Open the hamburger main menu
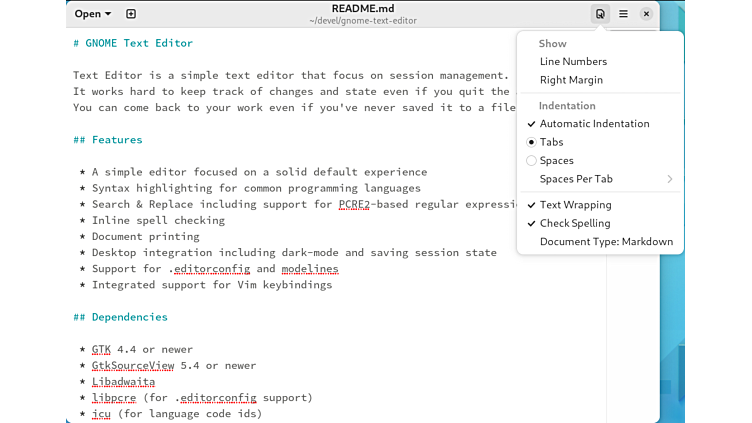752x423 pixels. tap(623, 14)
